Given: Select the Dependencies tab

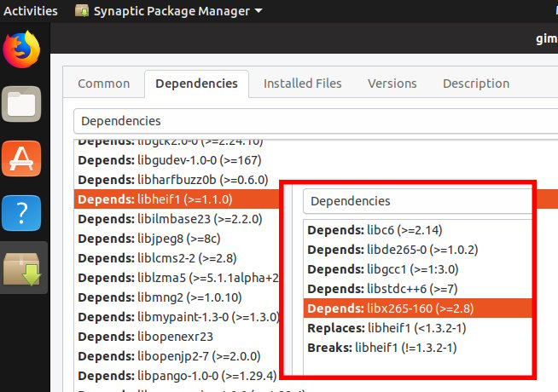Looking at the screenshot, I should (x=196, y=84).
